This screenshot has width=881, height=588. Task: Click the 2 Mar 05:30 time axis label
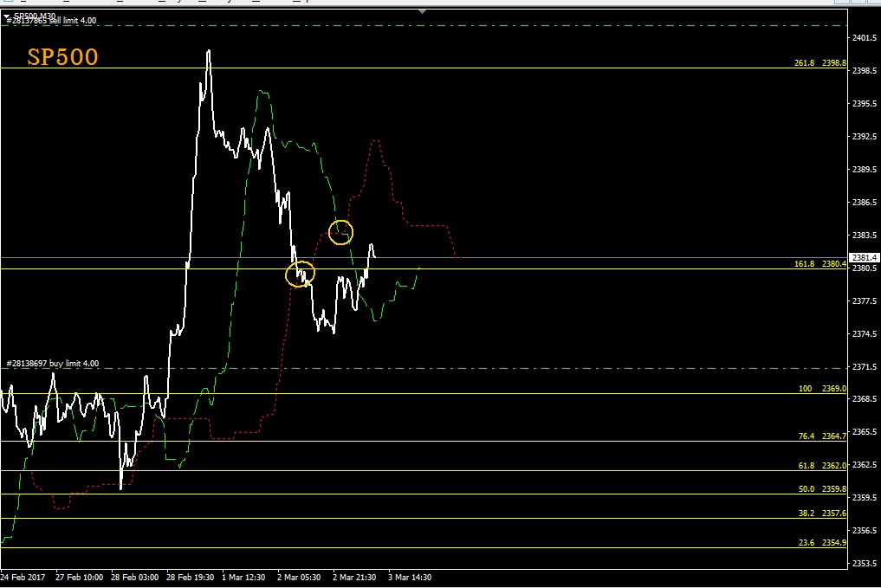point(299,578)
